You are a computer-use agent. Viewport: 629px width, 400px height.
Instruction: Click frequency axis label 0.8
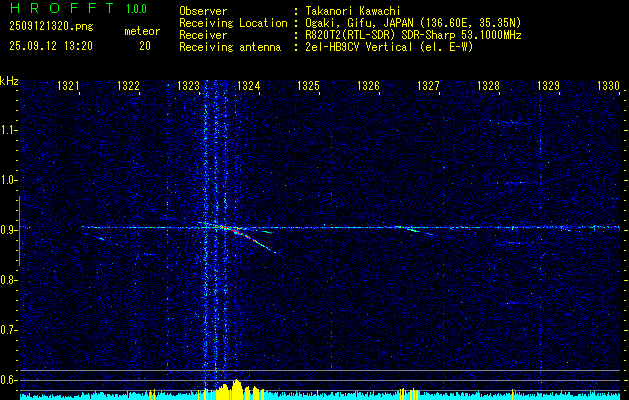(8, 280)
